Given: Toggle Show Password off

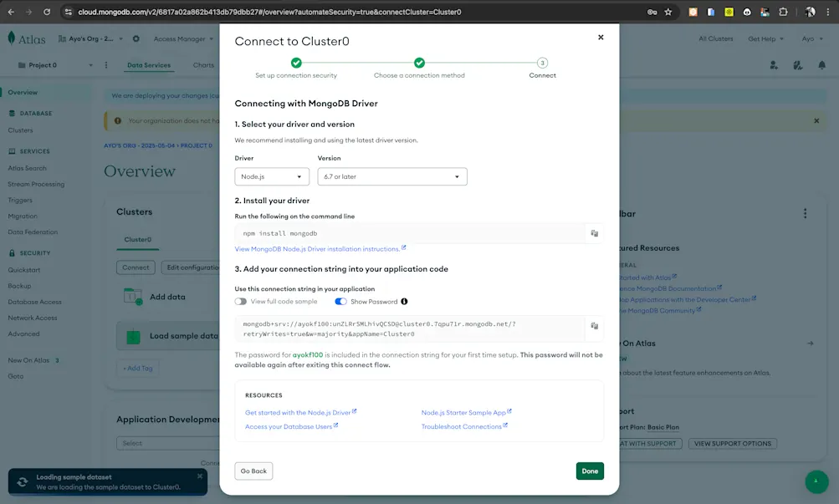Looking at the screenshot, I should point(341,302).
